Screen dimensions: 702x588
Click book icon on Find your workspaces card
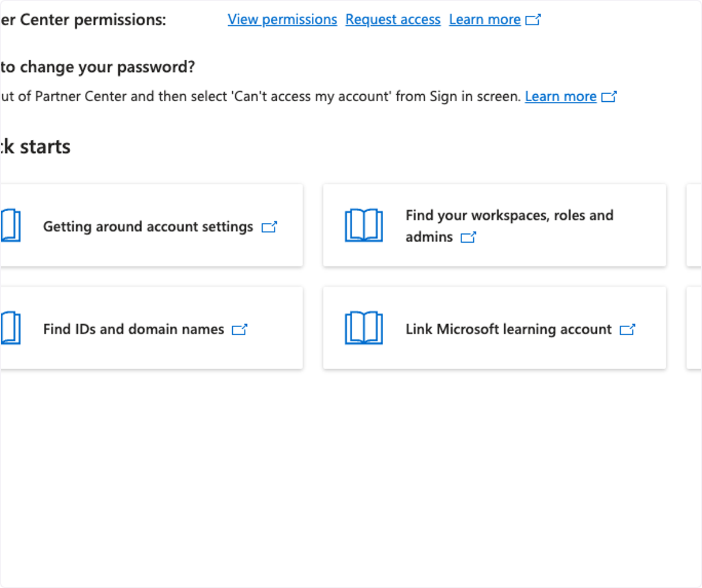(x=364, y=225)
